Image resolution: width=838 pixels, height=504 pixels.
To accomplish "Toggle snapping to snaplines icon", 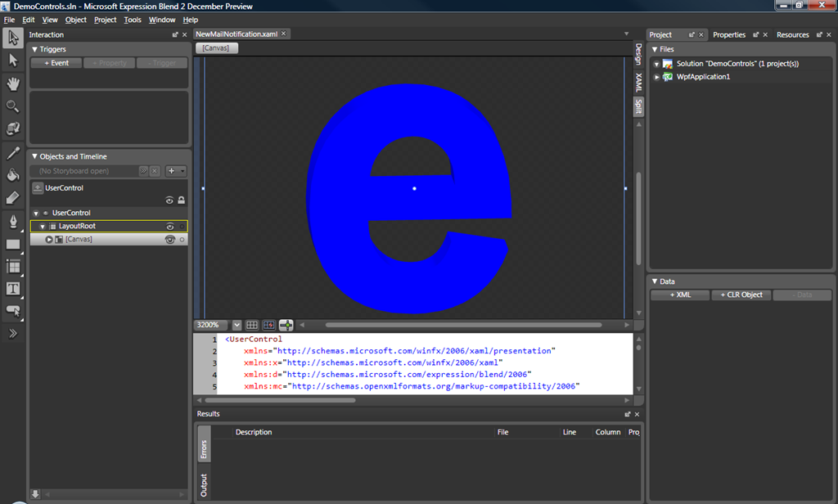I will [286, 325].
